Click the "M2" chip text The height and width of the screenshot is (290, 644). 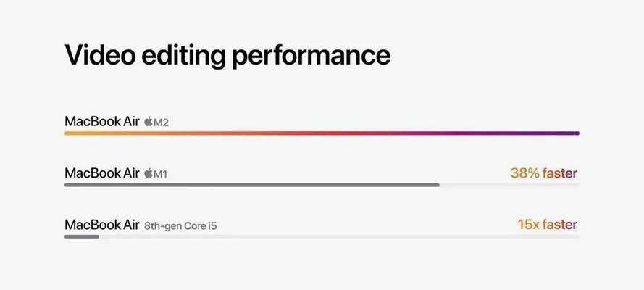[x=161, y=123]
